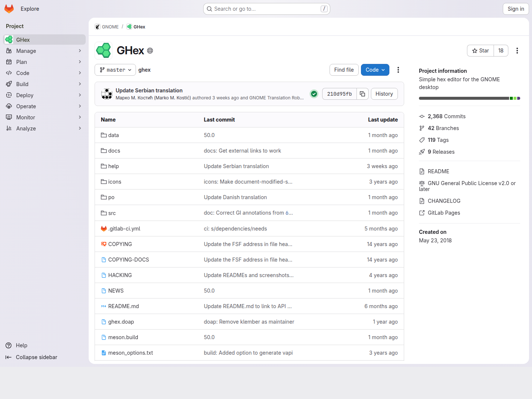
Task: Select GHex in the project sidebar
Action: point(44,40)
